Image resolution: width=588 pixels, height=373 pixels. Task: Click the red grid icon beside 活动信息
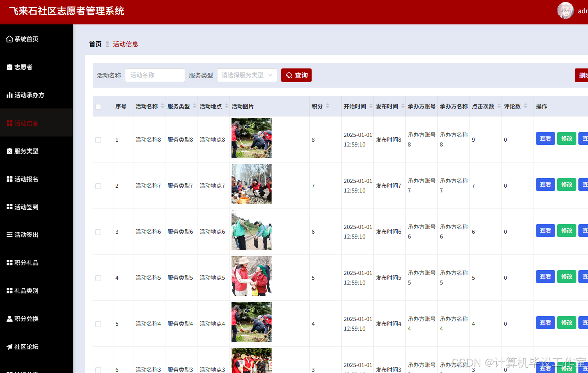click(x=10, y=123)
